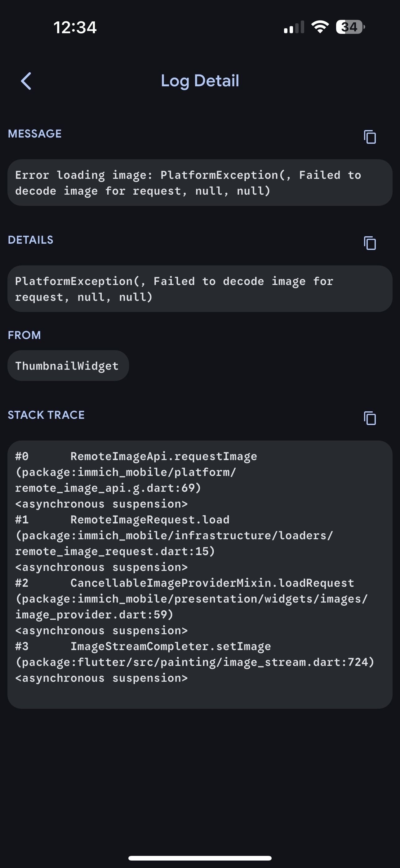Tap the PlatformException details text box
Image resolution: width=400 pixels, height=868 pixels.
tap(200, 289)
